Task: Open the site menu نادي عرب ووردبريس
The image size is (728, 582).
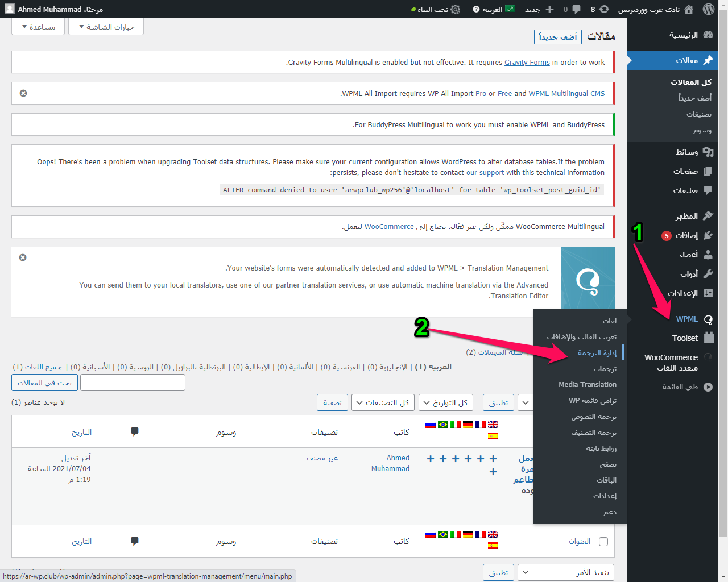Action: pyautogui.click(x=656, y=9)
